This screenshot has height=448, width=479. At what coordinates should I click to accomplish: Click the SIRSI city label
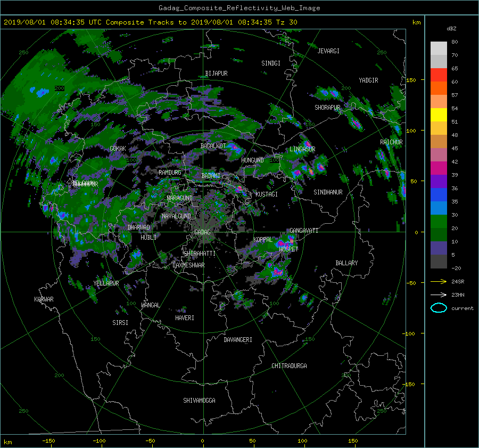120,323
